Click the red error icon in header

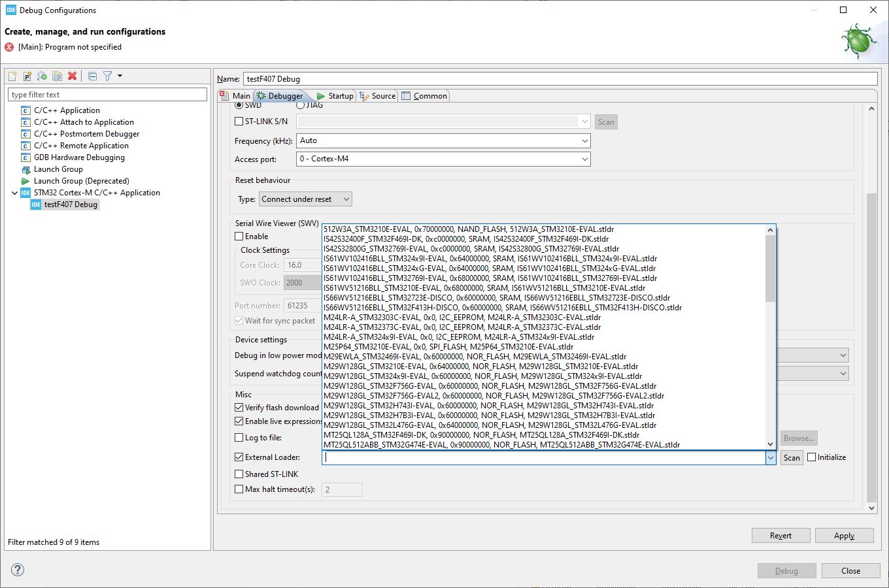[x=9, y=47]
